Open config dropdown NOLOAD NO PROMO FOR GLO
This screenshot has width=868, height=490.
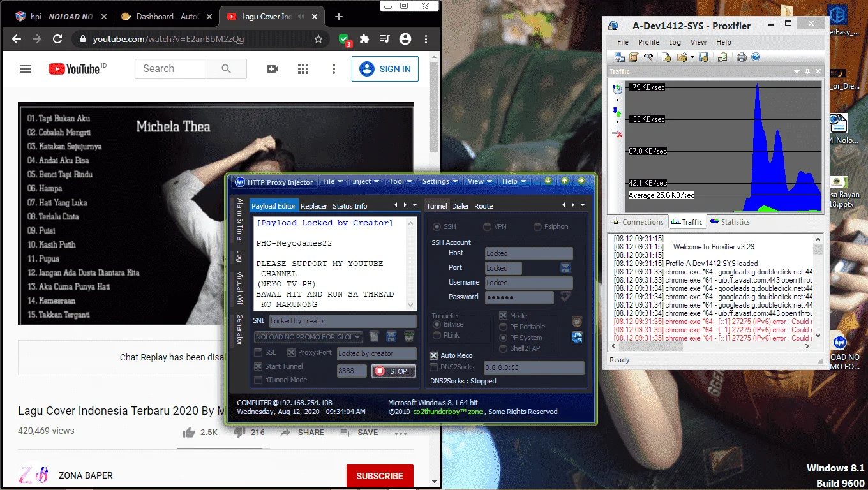tap(308, 337)
